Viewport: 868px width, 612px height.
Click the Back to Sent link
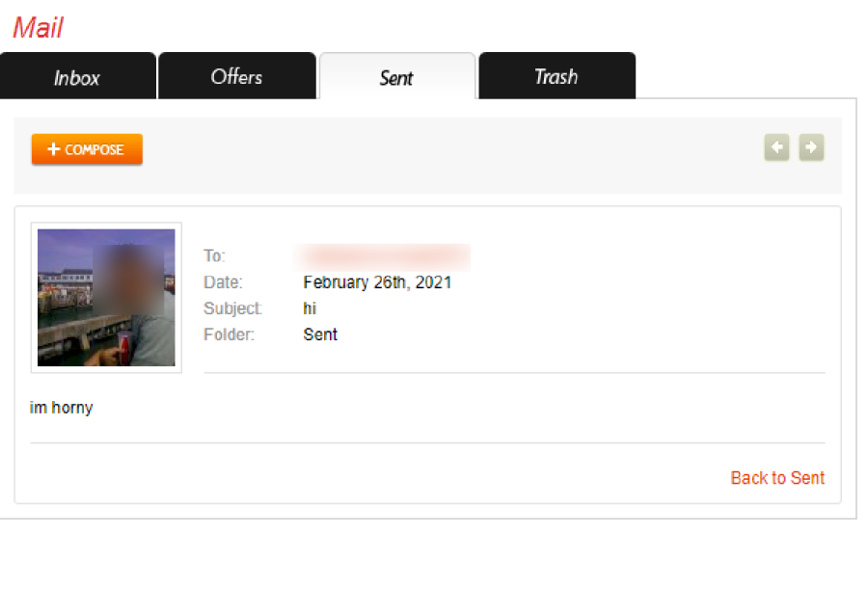(x=777, y=477)
